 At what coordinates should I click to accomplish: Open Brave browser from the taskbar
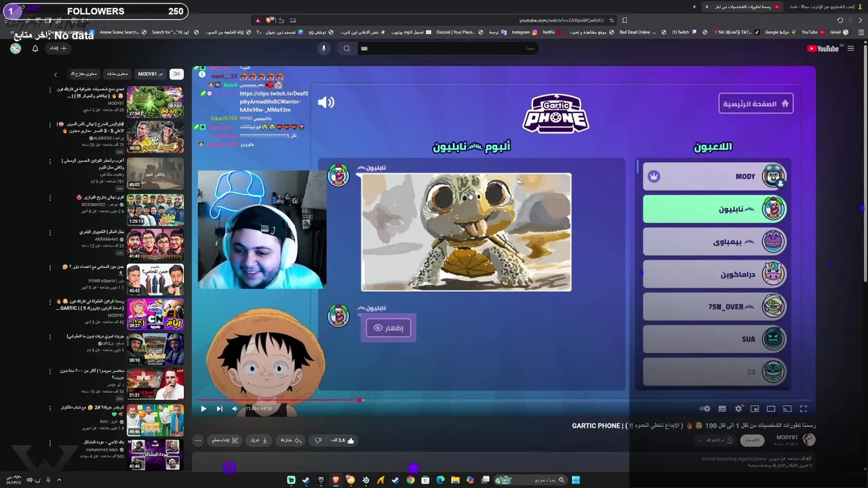coord(336,480)
